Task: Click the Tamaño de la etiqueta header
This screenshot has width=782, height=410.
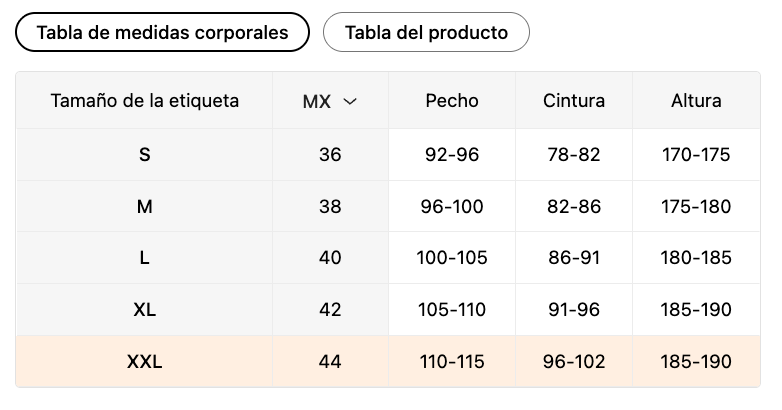Action: coord(145,101)
